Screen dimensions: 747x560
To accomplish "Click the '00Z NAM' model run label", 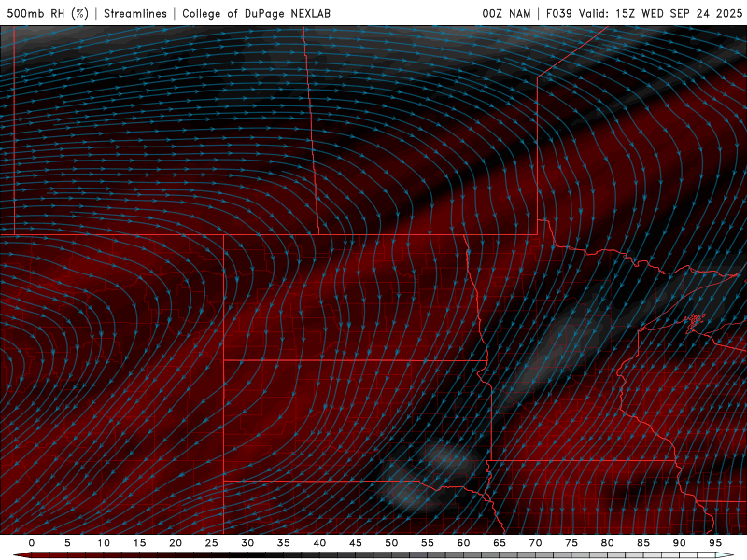I will pos(506,13).
